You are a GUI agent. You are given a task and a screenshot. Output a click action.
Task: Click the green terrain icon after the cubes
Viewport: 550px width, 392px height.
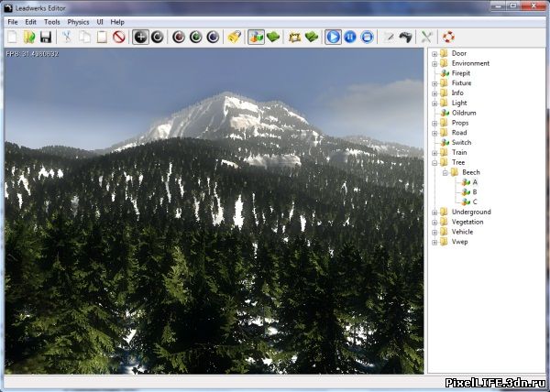pos(273,37)
